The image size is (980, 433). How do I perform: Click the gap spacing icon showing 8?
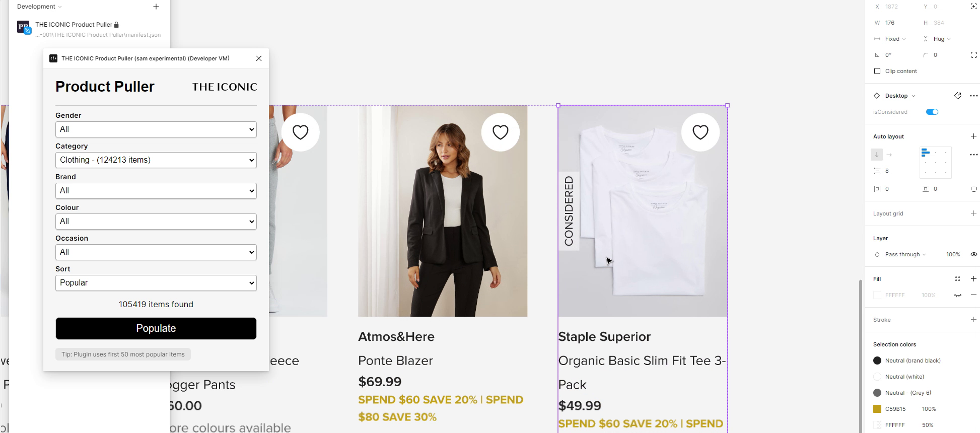pyautogui.click(x=877, y=171)
